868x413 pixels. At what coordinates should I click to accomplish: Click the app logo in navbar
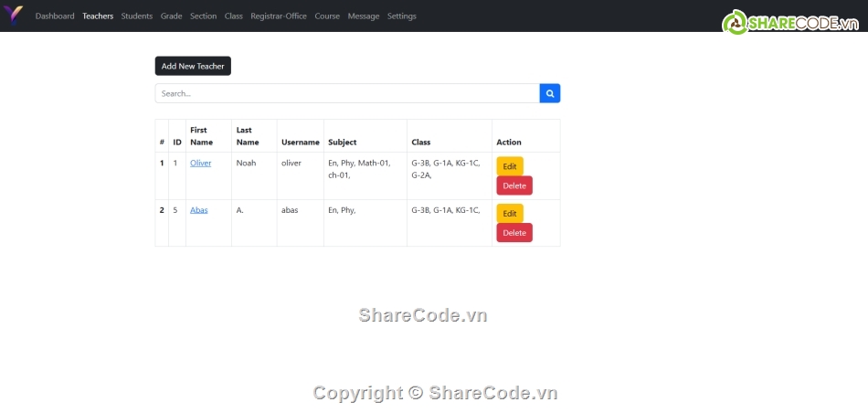(x=15, y=16)
